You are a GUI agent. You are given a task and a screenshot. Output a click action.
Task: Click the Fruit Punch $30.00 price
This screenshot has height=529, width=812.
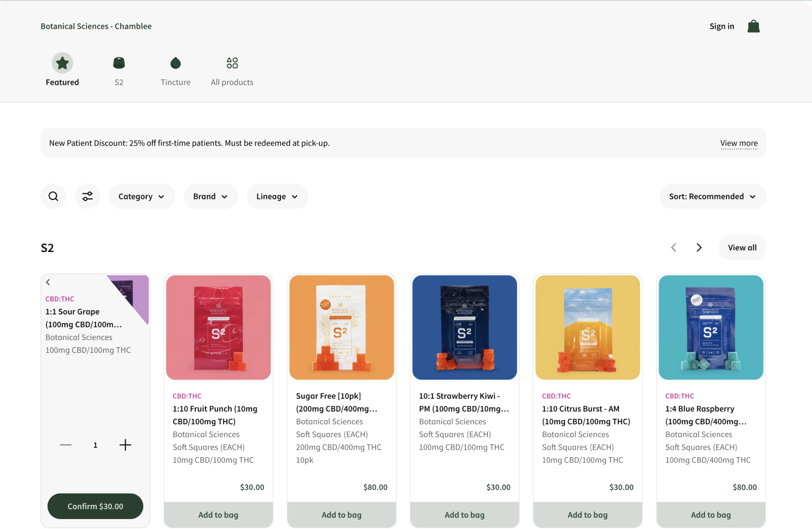(x=252, y=487)
